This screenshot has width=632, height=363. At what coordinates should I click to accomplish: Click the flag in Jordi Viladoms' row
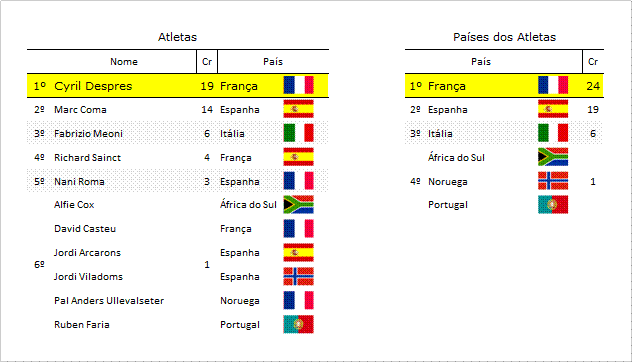pos(298,276)
